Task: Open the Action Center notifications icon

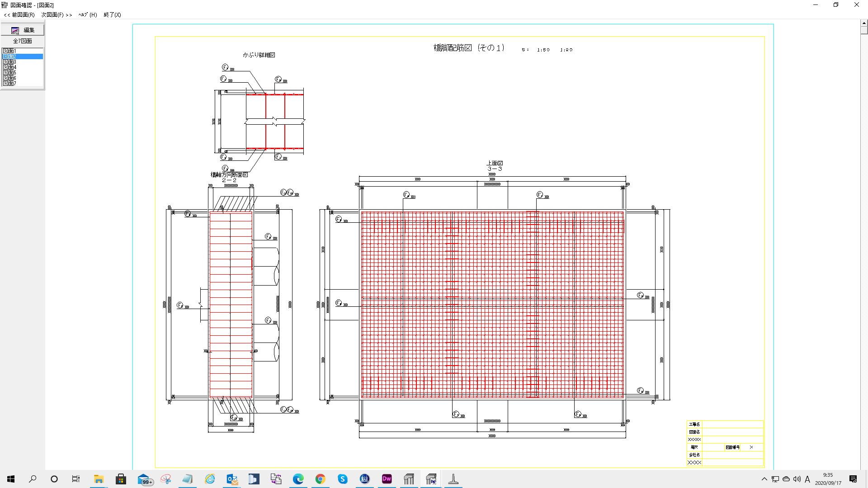Action: pos(853,479)
